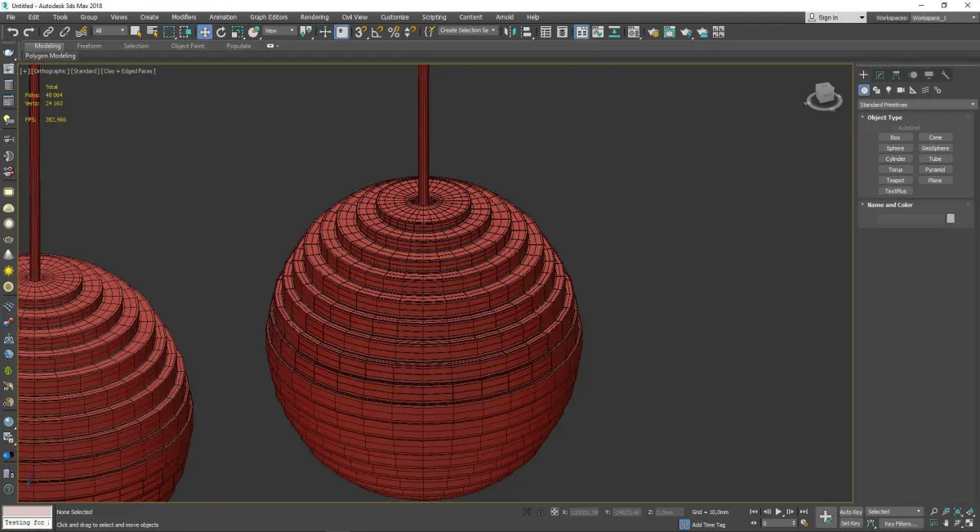Toggle the Auto Key button

coord(851,512)
